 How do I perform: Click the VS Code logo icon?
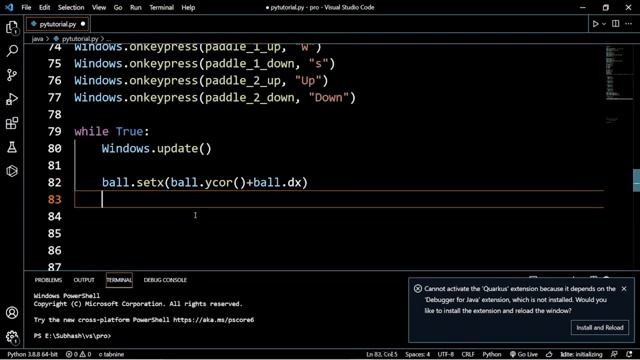click(x=9, y=7)
